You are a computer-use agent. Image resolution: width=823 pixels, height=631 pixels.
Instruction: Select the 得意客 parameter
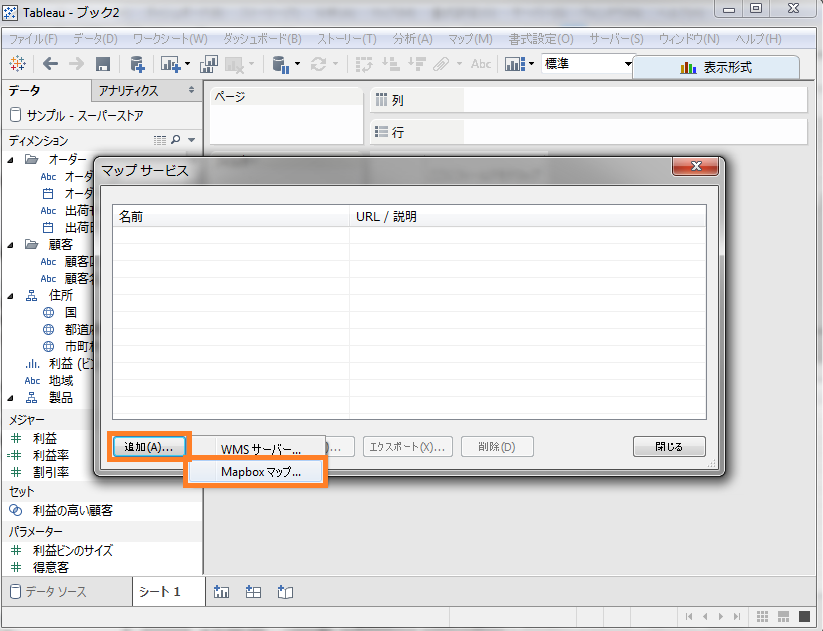(50, 567)
